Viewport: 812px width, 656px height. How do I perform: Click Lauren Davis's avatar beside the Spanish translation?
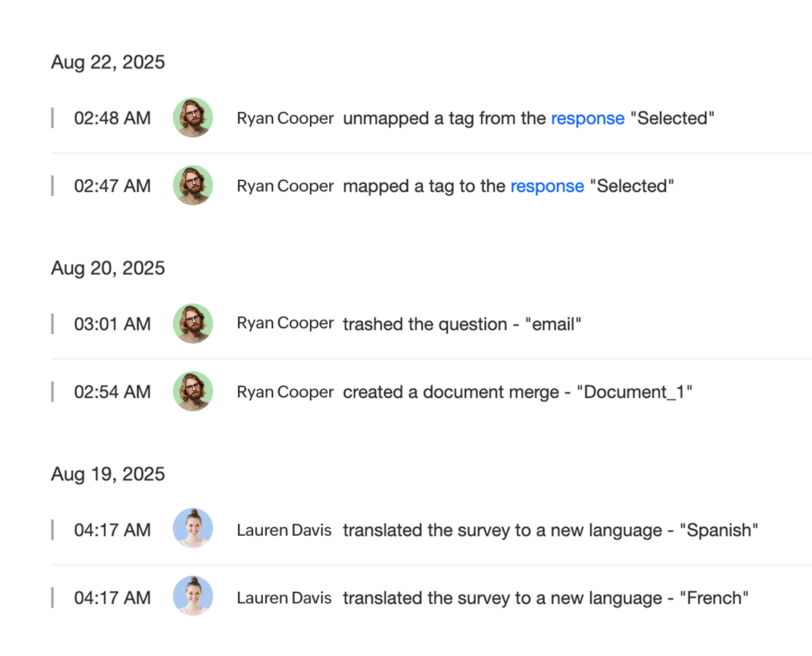[192, 530]
